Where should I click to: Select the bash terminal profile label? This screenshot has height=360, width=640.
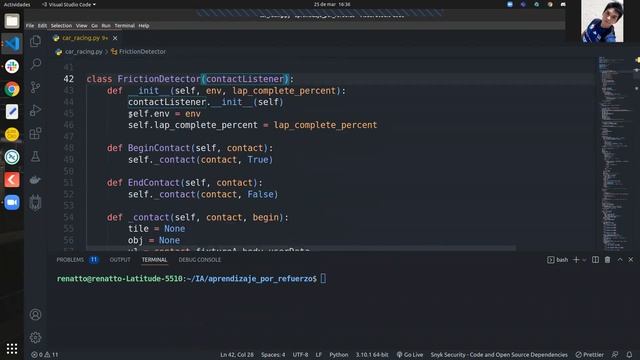pyautogui.click(x=558, y=260)
